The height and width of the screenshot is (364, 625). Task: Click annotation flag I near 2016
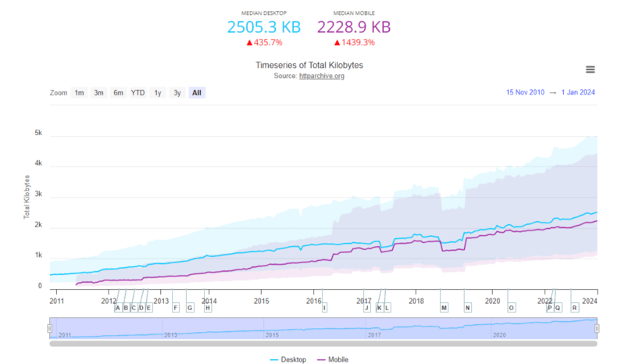[x=324, y=308]
